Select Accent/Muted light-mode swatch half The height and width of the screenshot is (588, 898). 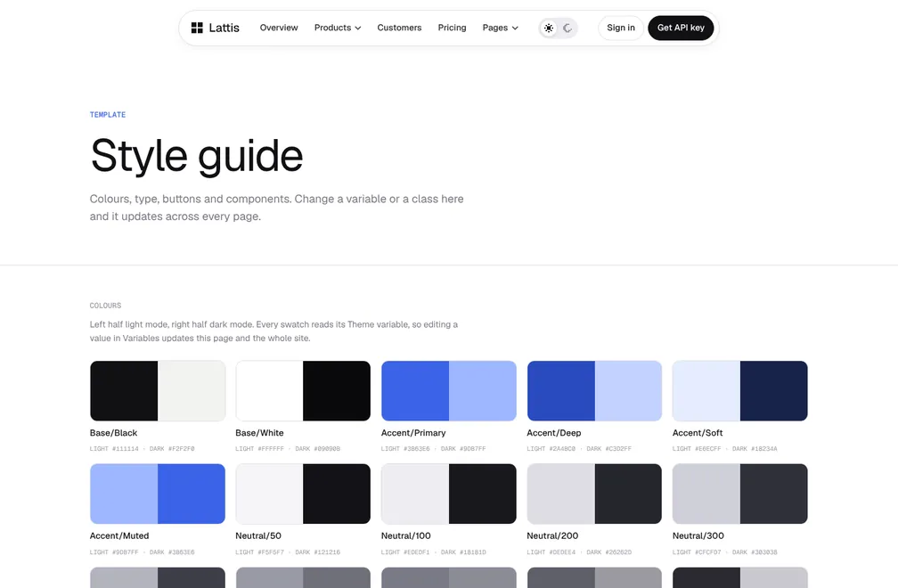[124, 494]
